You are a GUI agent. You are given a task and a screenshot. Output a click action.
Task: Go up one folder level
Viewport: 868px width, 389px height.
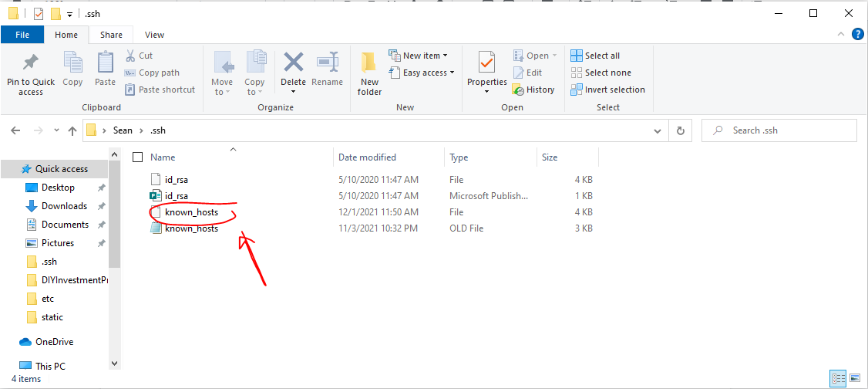72,130
